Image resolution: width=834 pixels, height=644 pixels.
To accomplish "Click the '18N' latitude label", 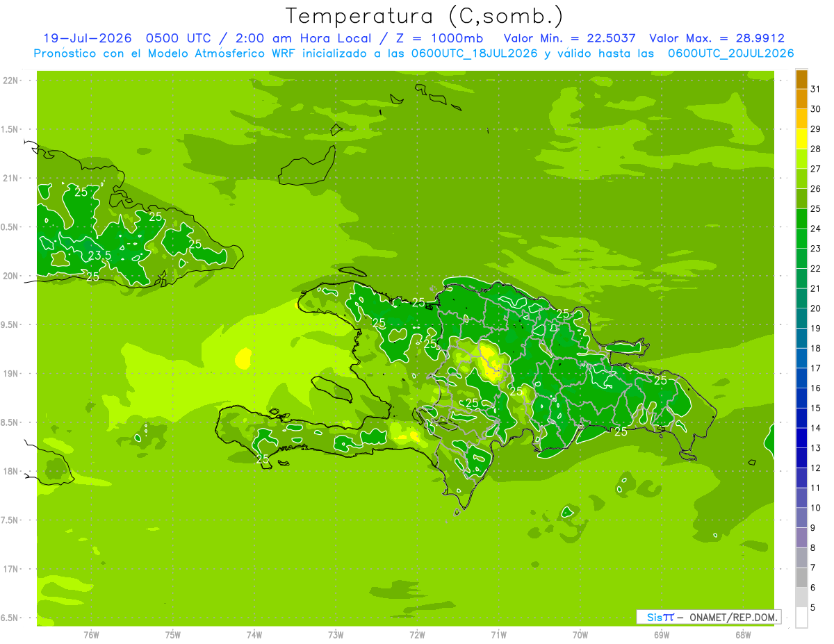I will [x=10, y=471].
